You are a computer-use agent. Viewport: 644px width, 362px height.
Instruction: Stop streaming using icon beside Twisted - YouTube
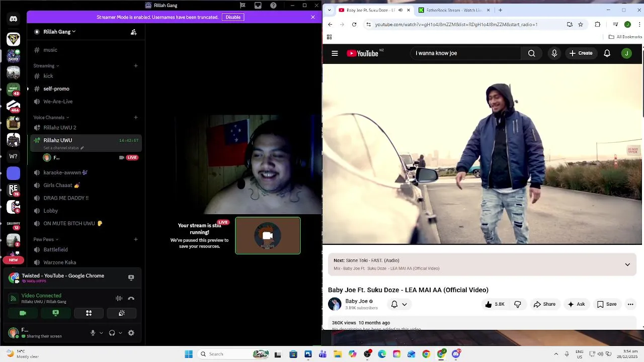pyautogui.click(x=131, y=278)
